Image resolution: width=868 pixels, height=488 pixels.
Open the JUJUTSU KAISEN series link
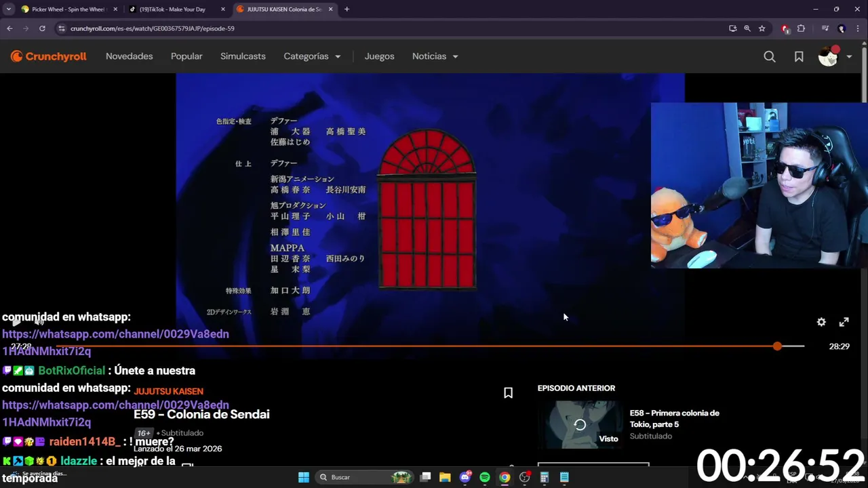(168, 391)
